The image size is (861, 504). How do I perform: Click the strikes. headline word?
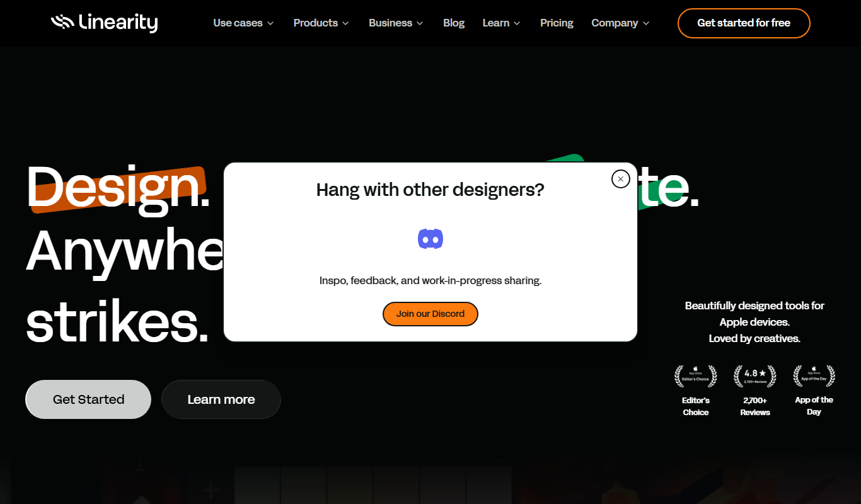click(x=117, y=321)
